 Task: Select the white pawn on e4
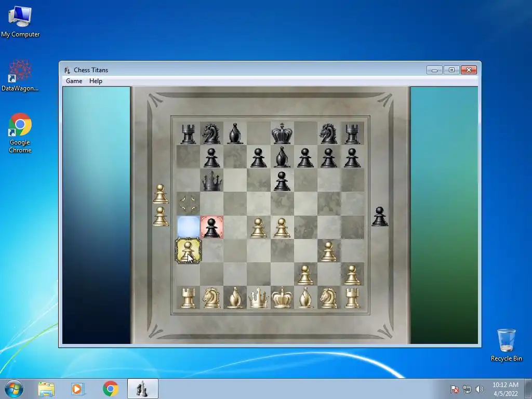click(x=282, y=228)
